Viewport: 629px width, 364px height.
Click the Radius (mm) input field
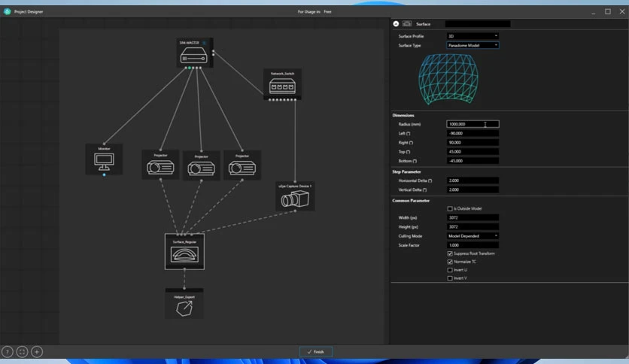pyautogui.click(x=473, y=124)
